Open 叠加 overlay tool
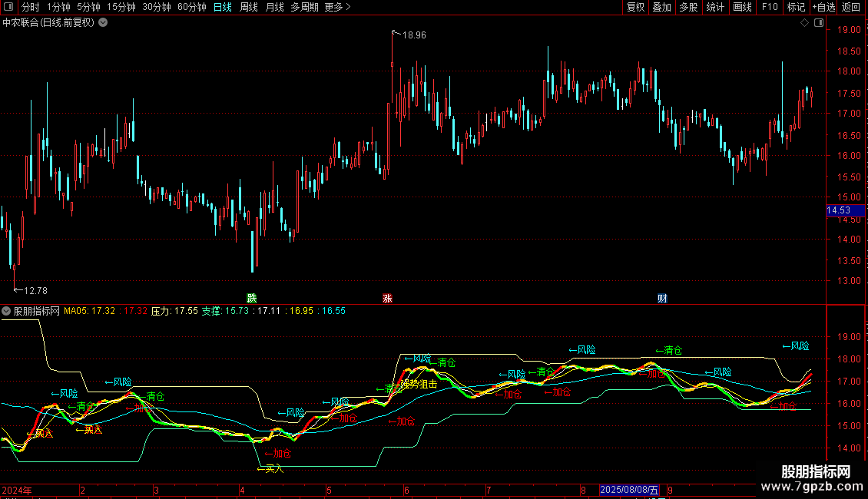The image size is (868, 499). tap(661, 8)
